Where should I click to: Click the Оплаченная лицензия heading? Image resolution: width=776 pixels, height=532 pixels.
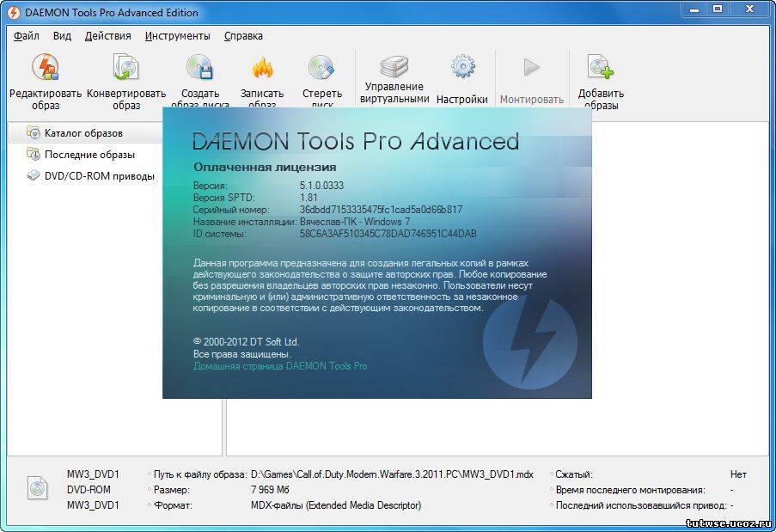(x=265, y=168)
